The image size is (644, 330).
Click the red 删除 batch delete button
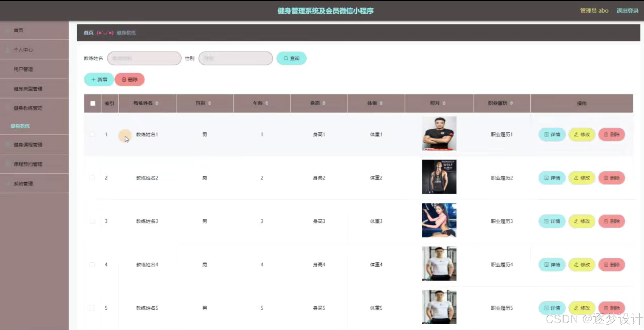129,79
